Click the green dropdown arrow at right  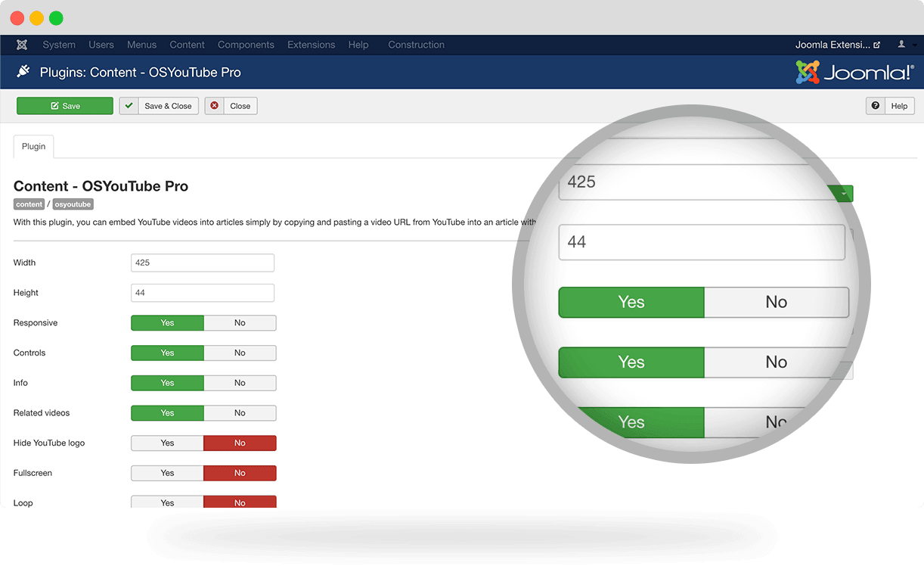tap(843, 194)
